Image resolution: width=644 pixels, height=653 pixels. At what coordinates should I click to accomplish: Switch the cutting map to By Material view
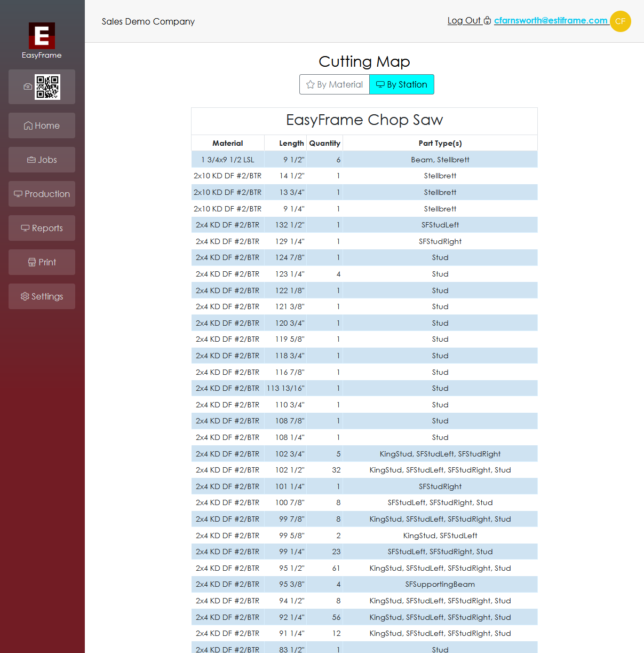click(x=335, y=84)
